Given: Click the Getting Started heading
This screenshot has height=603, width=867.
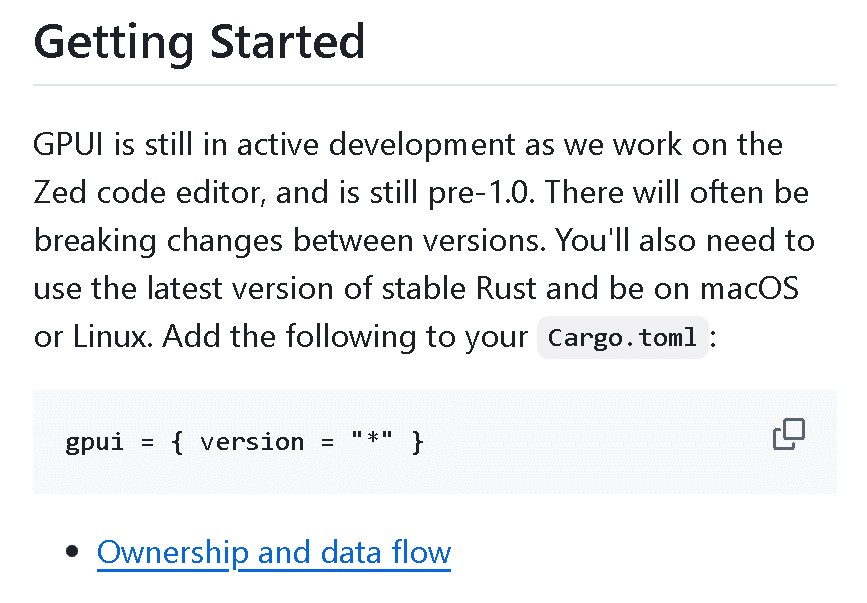Looking at the screenshot, I should [x=199, y=42].
